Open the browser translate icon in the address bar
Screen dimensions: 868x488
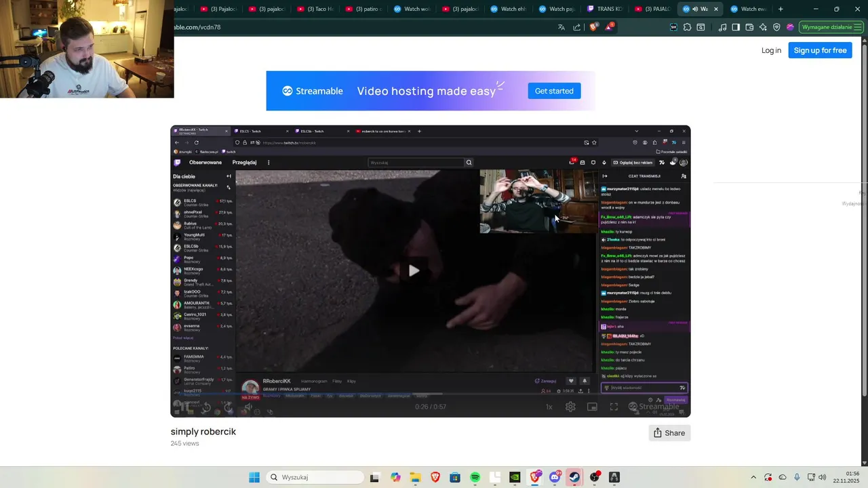(561, 27)
